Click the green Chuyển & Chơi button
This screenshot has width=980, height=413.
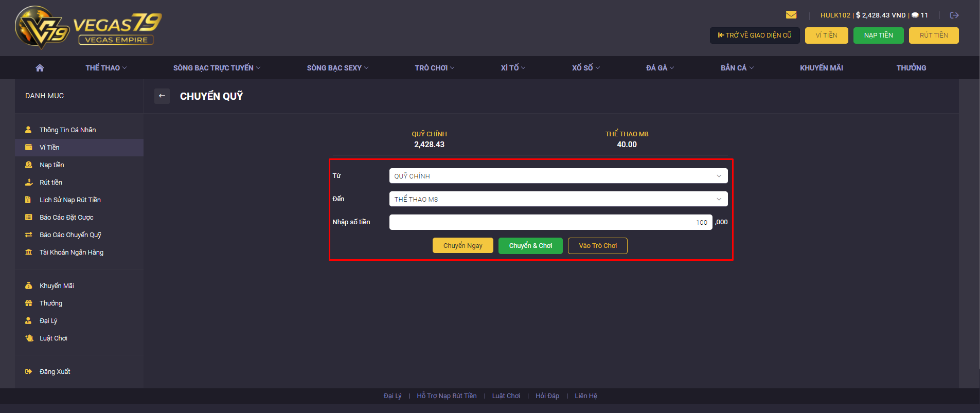coord(530,245)
